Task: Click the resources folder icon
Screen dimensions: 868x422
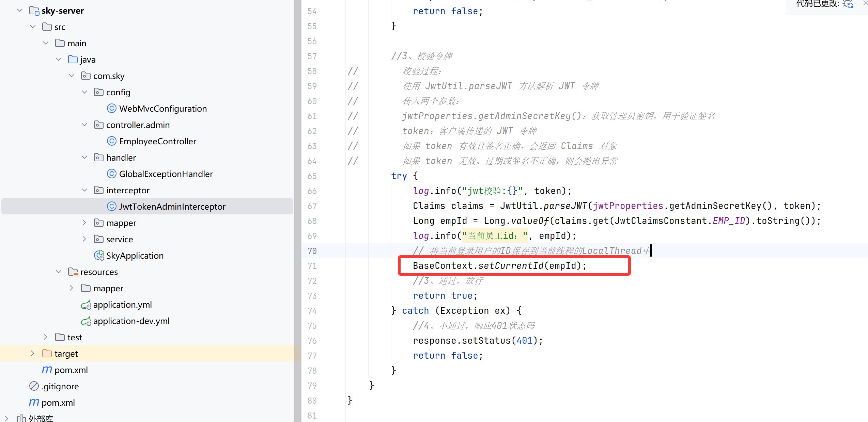Action: [x=73, y=272]
